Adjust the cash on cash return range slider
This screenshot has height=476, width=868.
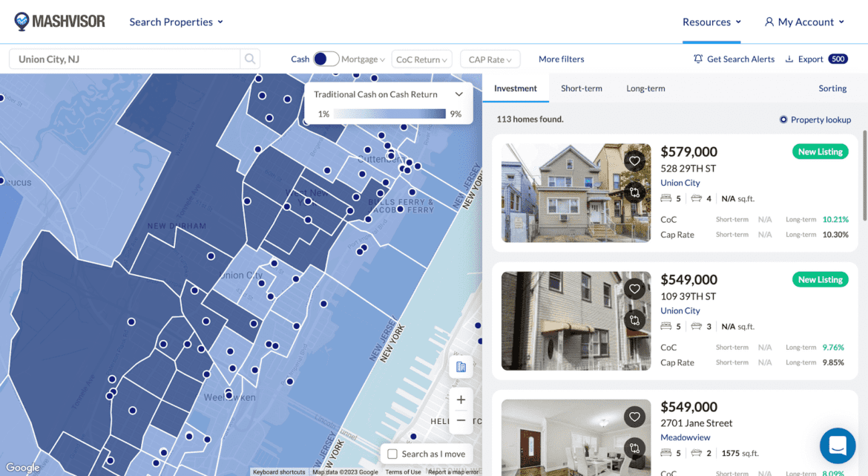click(x=389, y=113)
